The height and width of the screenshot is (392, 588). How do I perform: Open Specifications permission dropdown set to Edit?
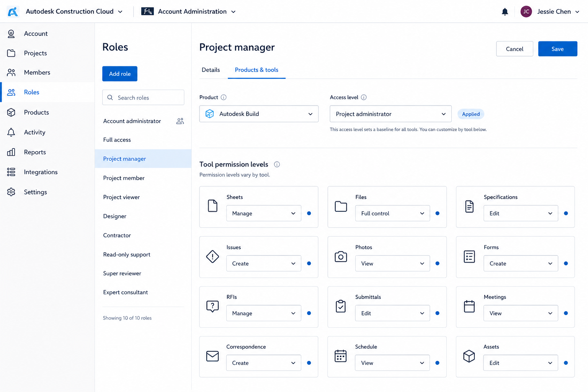pyautogui.click(x=521, y=213)
